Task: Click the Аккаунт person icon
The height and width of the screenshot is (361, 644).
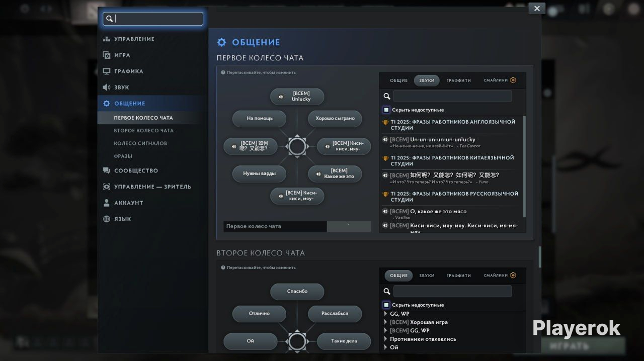Action: pyautogui.click(x=107, y=203)
